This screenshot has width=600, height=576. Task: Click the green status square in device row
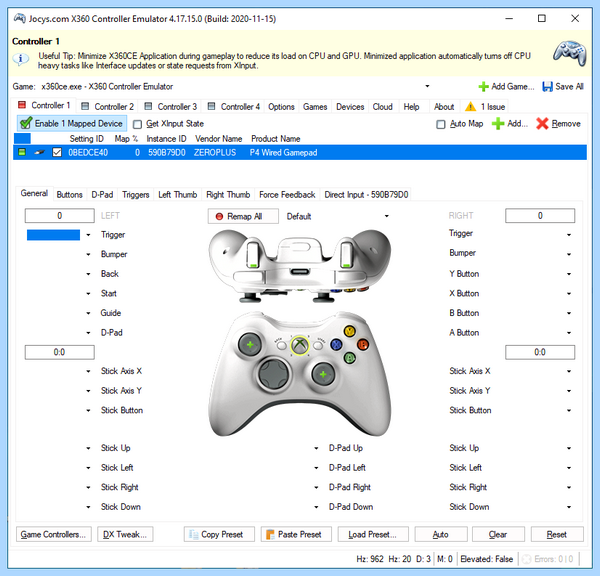tap(22, 152)
